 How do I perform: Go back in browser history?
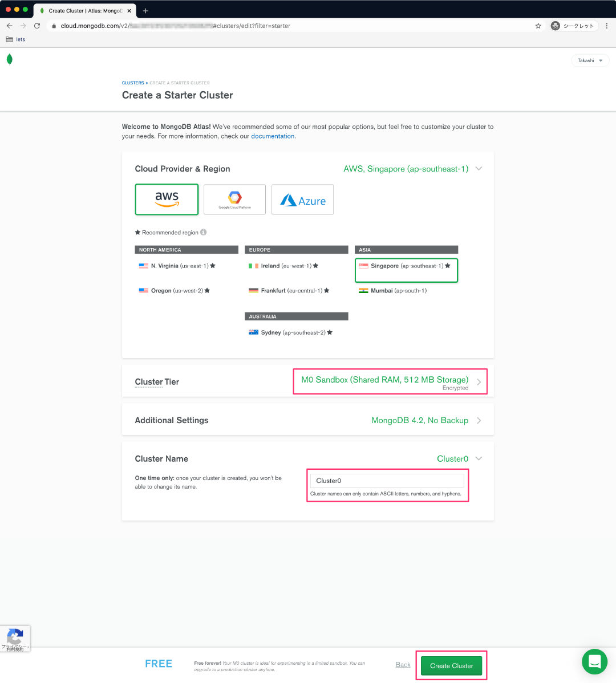(10, 26)
